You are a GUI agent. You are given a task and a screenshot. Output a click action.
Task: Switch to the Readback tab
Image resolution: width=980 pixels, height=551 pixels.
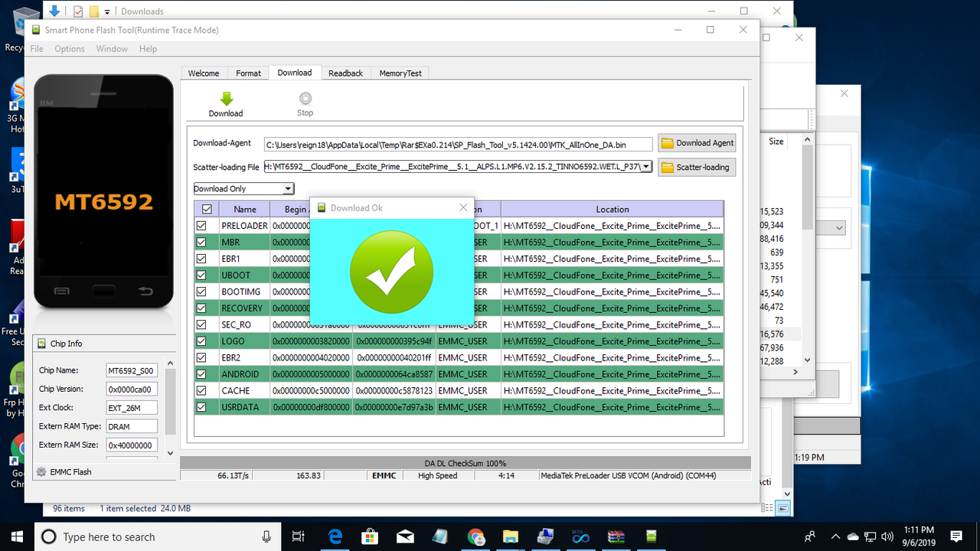(x=345, y=73)
